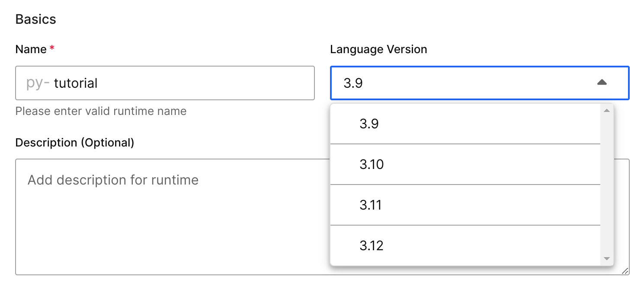This screenshot has width=644, height=293.
Task: Click the Description (Optional) label
Action: coord(74,143)
